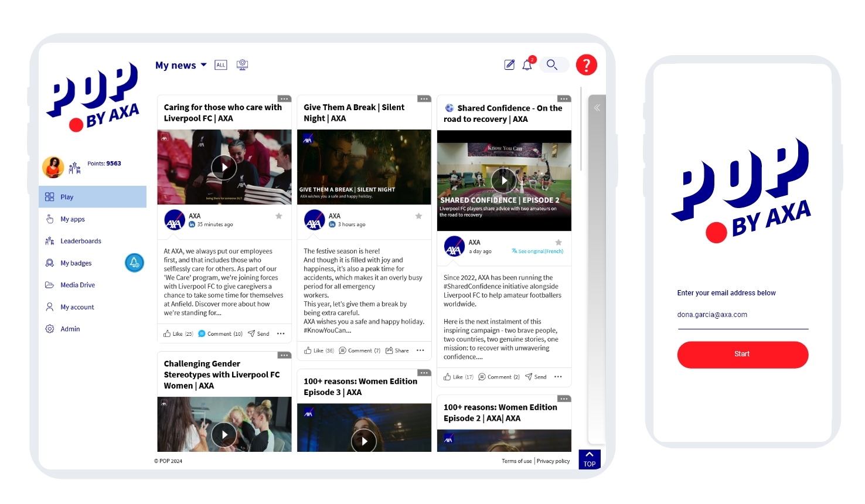Open the Play menu item
This screenshot has height=504, width=865.
(x=93, y=197)
